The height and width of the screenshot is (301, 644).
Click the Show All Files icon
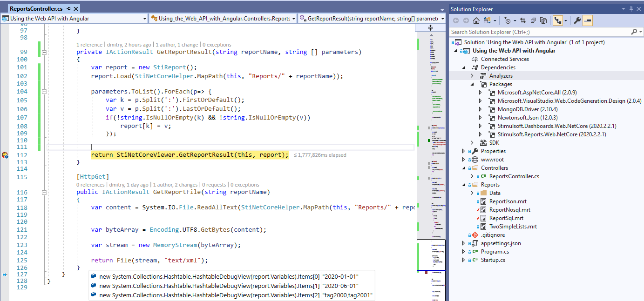(x=543, y=20)
